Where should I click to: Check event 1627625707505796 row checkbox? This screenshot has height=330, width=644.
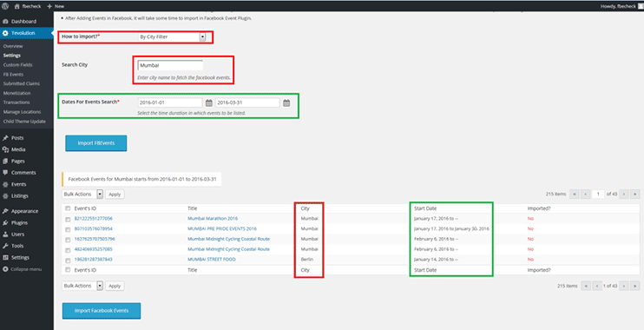click(x=68, y=240)
